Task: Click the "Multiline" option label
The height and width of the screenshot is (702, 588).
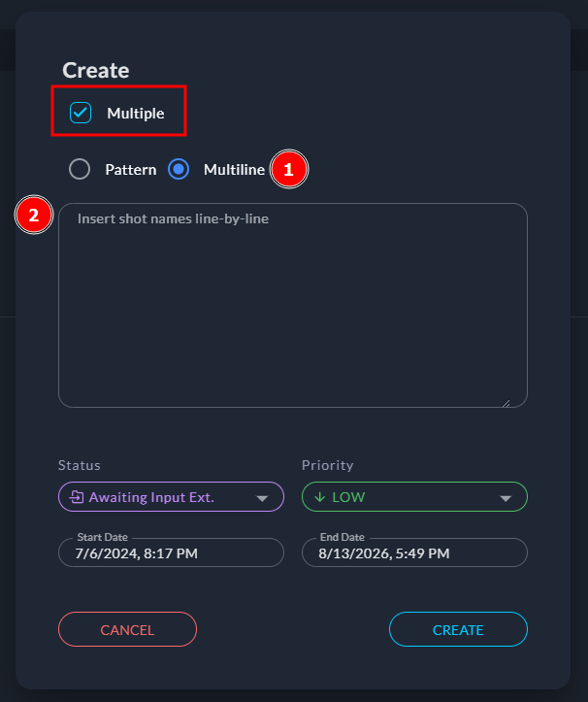Action: tap(234, 169)
